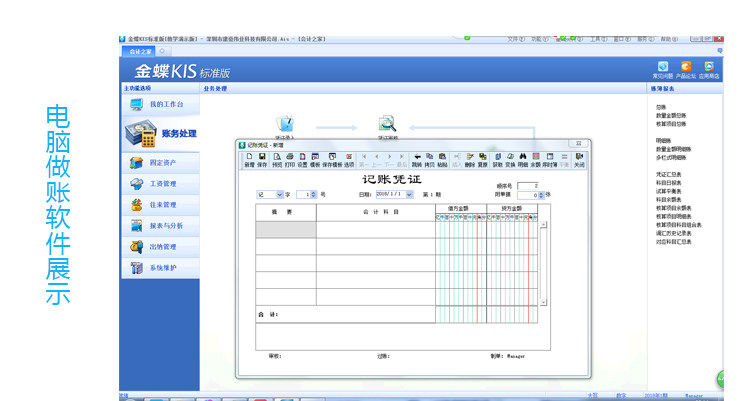
Task: Click the 删除 (Delete row) toolbar icon
Action: pyautogui.click(x=470, y=160)
